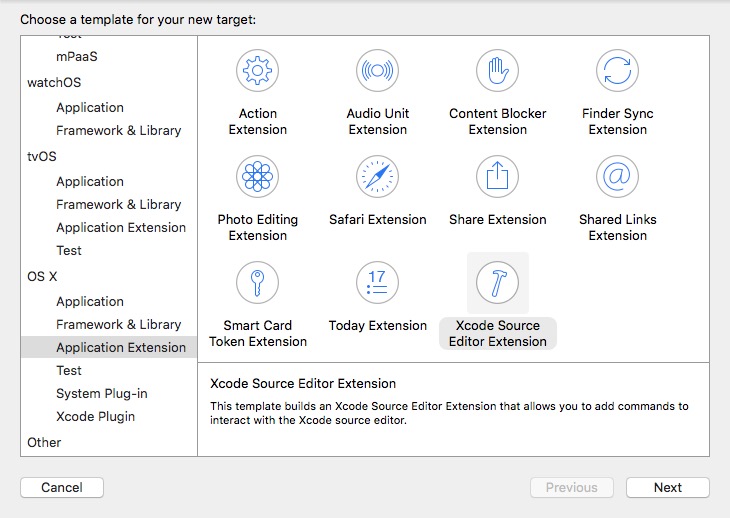Click the Next button
Image resolution: width=730 pixels, height=518 pixels.
pyautogui.click(x=668, y=487)
